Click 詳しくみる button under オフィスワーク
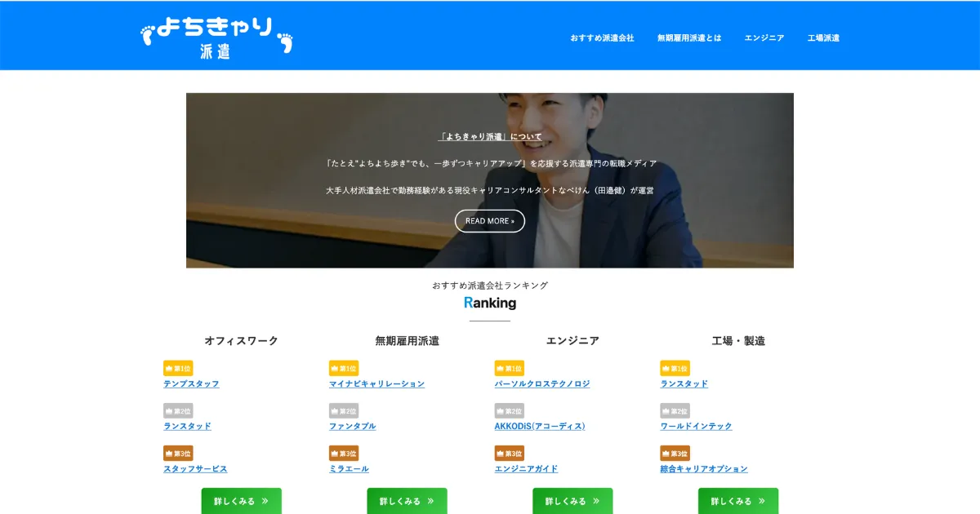 pos(242,501)
